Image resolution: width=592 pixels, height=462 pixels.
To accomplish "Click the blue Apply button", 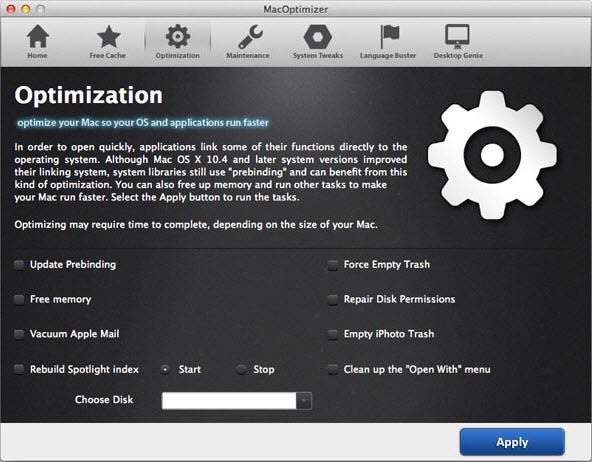I will click(512, 442).
